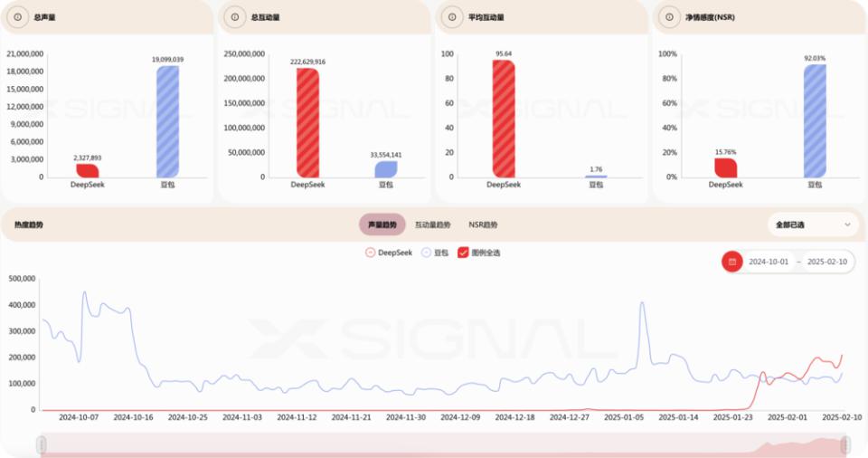Click the DeepSeek bar showing 95.64
Image resolution: width=868 pixels, height=458 pixels.
click(504, 119)
